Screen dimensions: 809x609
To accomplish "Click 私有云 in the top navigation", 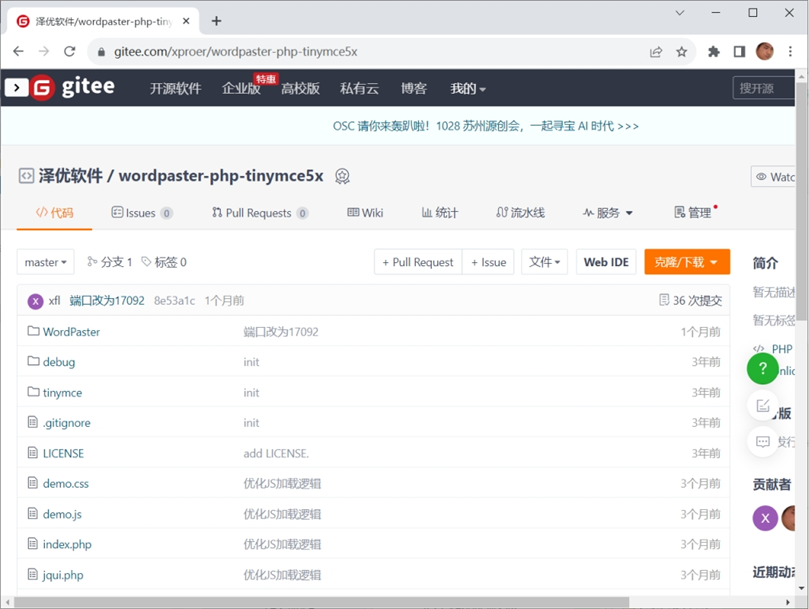I will (359, 88).
